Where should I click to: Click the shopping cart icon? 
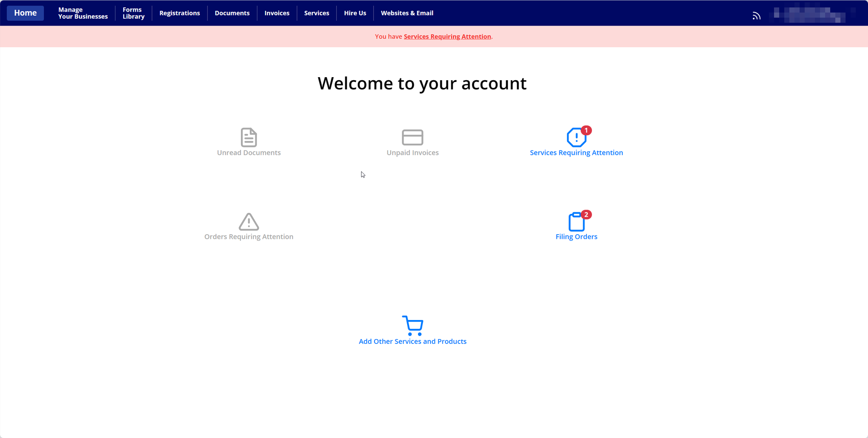413,326
